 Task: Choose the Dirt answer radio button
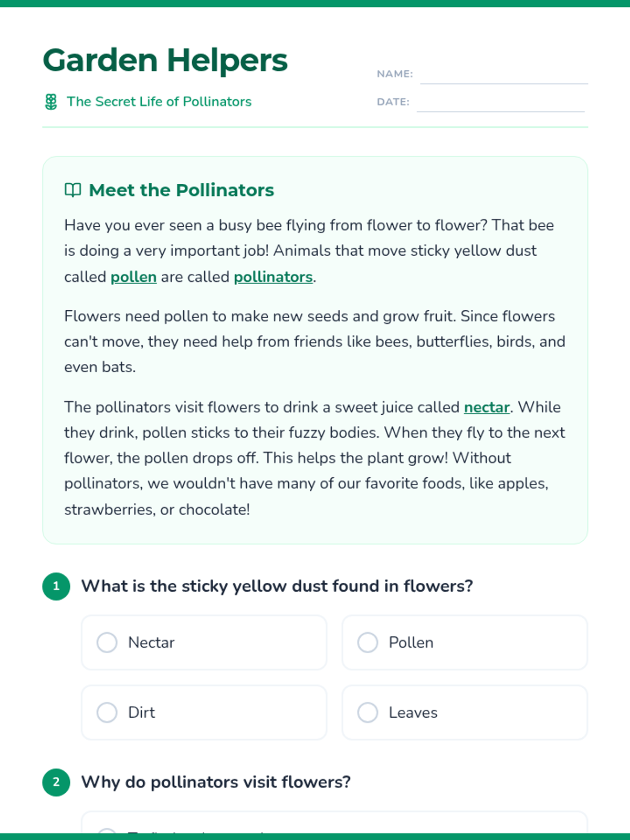tap(107, 712)
